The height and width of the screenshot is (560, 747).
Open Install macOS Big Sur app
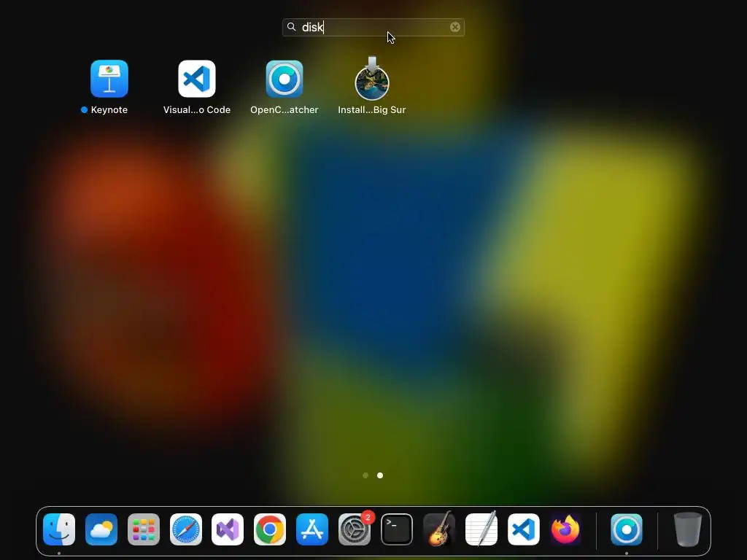pyautogui.click(x=372, y=79)
